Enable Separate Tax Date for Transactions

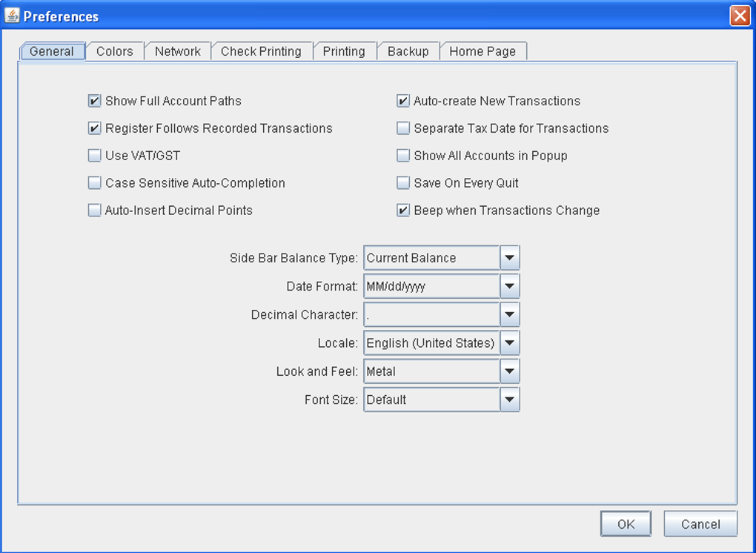click(403, 128)
